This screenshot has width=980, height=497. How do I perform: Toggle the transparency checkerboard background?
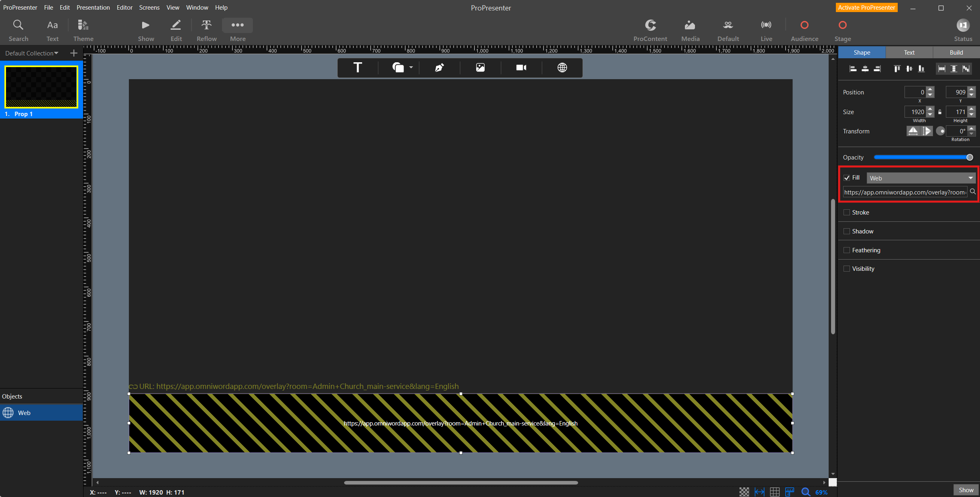(x=744, y=492)
